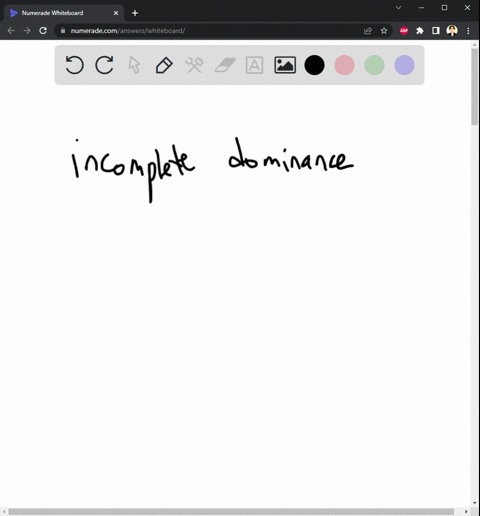
Task: Select the pen drawing tool
Action: click(164, 65)
